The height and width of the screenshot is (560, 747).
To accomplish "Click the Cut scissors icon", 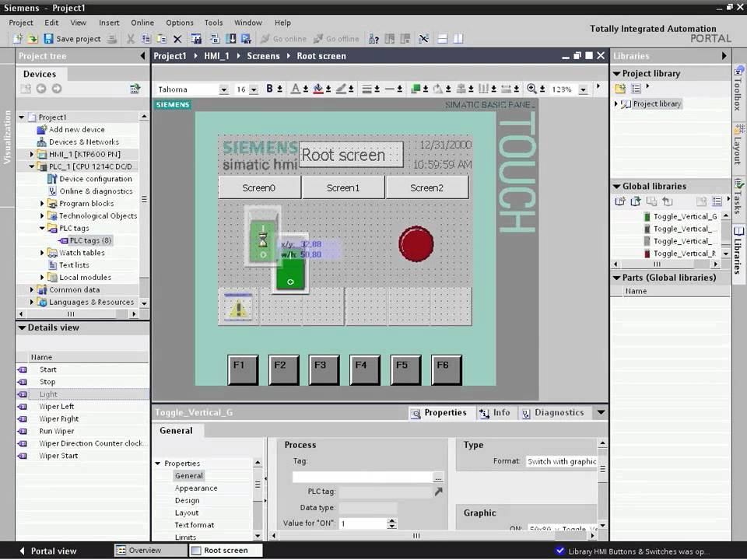I will (x=131, y=39).
